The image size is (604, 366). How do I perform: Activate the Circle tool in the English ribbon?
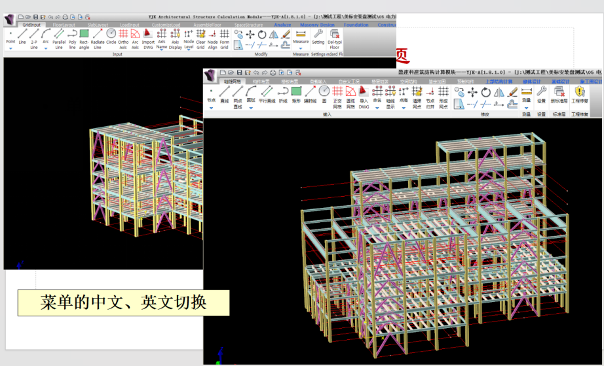(111, 37)
